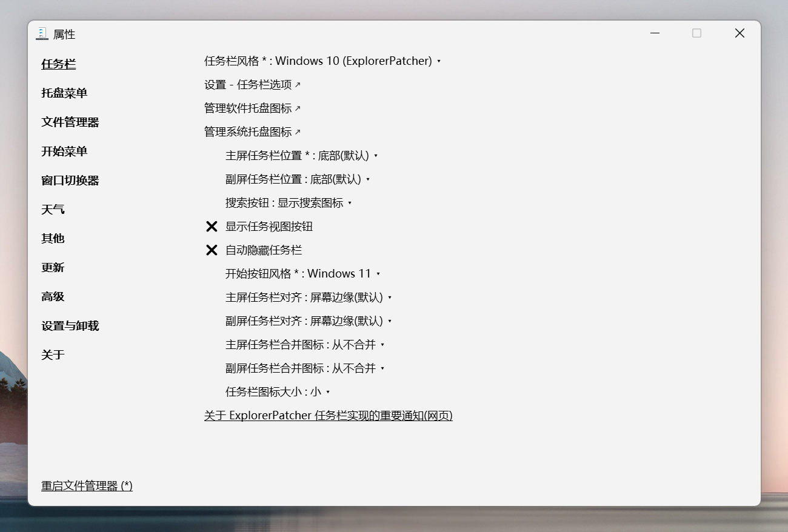Open ExplorerPatcher 任务栏实现重要通知 link
Image resolution: width=788 pixels, height=532 pixels.
pos(328,416)
